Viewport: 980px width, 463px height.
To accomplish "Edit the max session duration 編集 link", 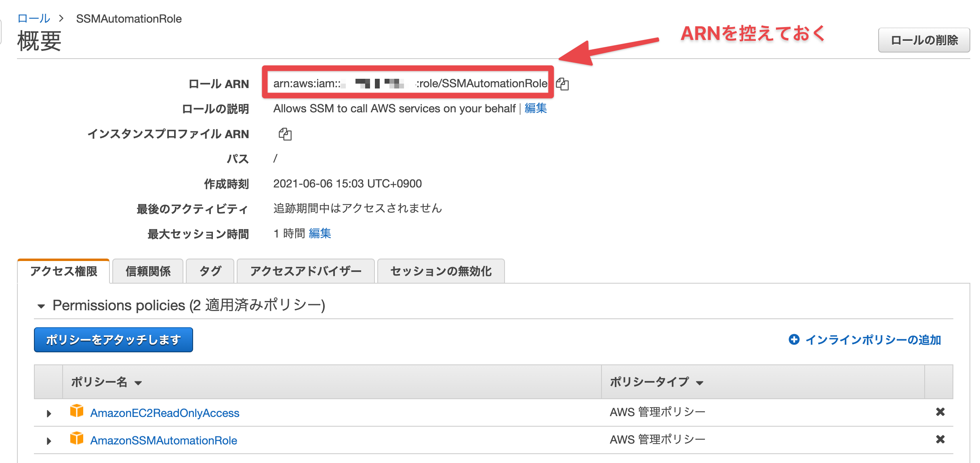I will pos(320,234).
